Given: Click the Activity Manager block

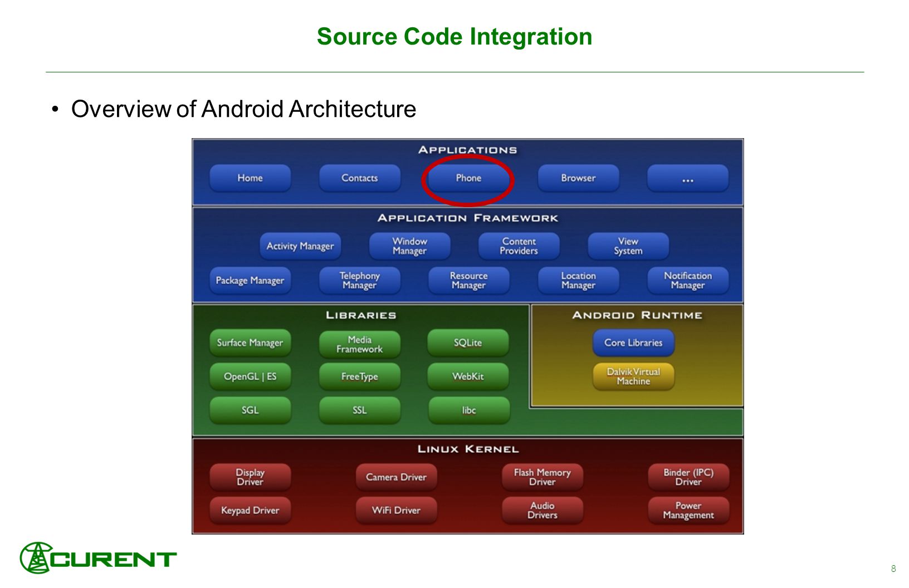Looking at the screenshot, I should (300, 246).
